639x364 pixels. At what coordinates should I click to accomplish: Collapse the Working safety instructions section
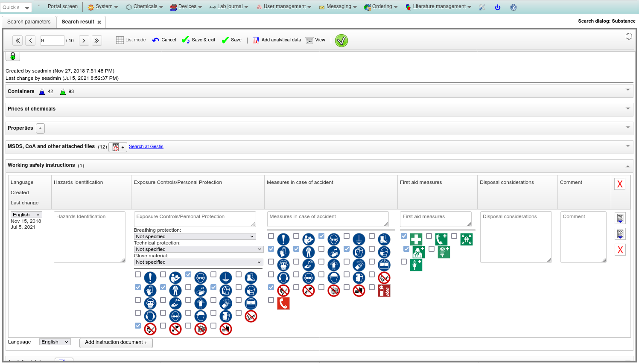click(627, 166)
